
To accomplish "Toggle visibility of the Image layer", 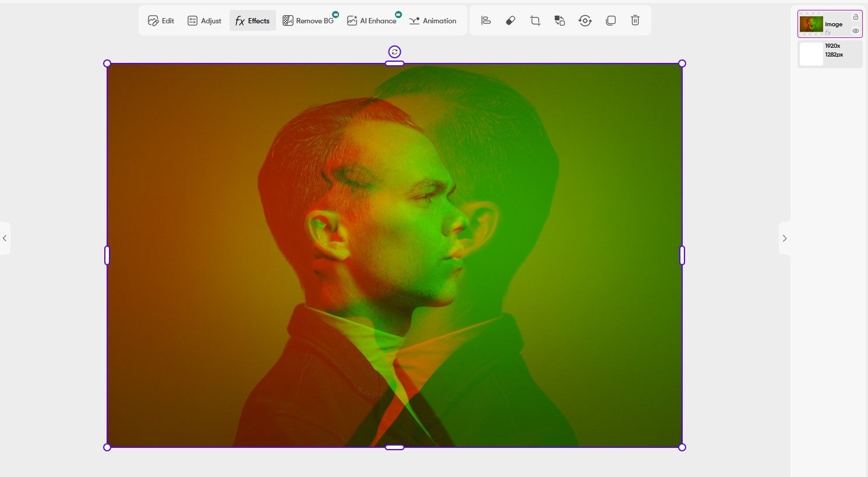I will coord(856,31).
